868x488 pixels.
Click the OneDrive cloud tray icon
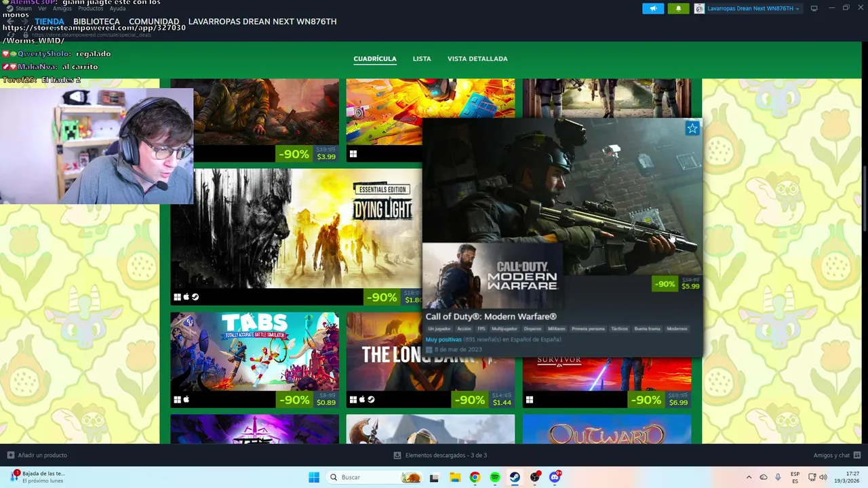(764, 477)
